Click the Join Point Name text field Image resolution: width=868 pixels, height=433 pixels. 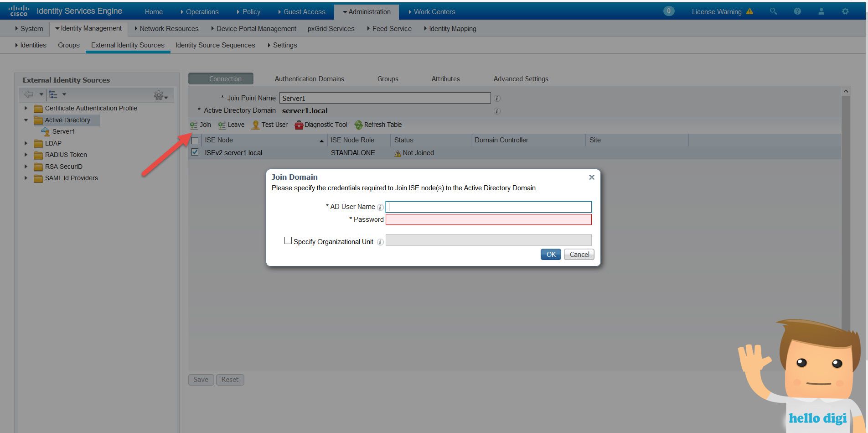(385, 98)
